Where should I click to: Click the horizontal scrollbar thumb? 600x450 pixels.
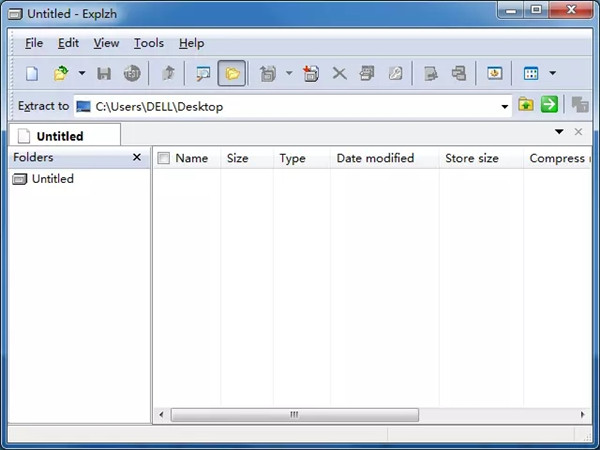click(294, 414)
